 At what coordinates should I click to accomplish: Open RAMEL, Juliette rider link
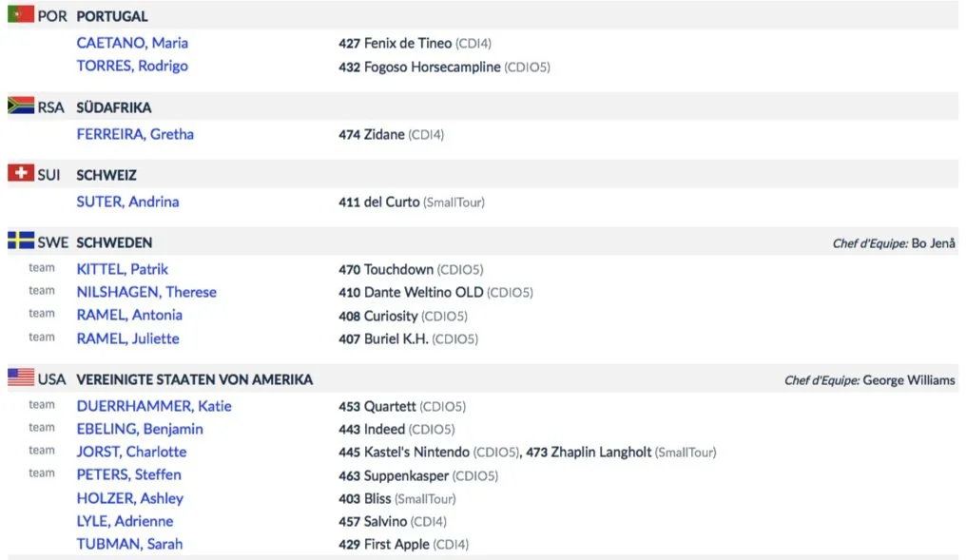pos(128,338)
